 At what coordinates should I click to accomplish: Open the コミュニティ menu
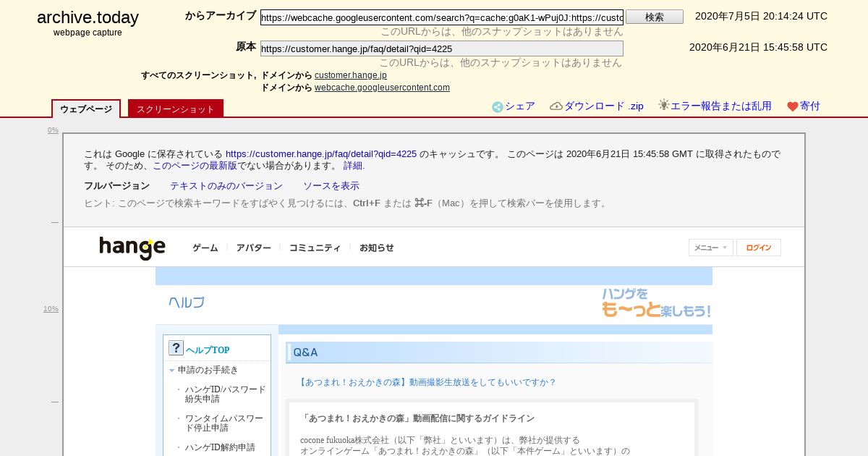tap(315, 248)
